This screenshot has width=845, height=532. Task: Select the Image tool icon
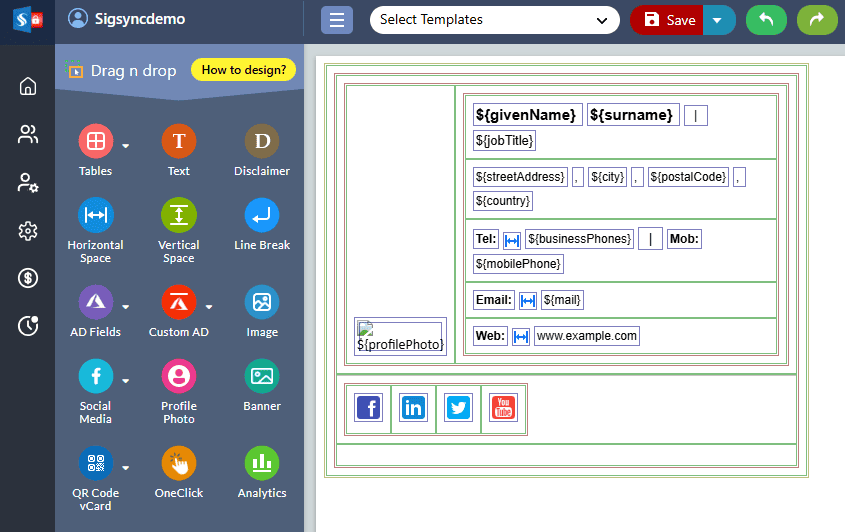[262, 302]
